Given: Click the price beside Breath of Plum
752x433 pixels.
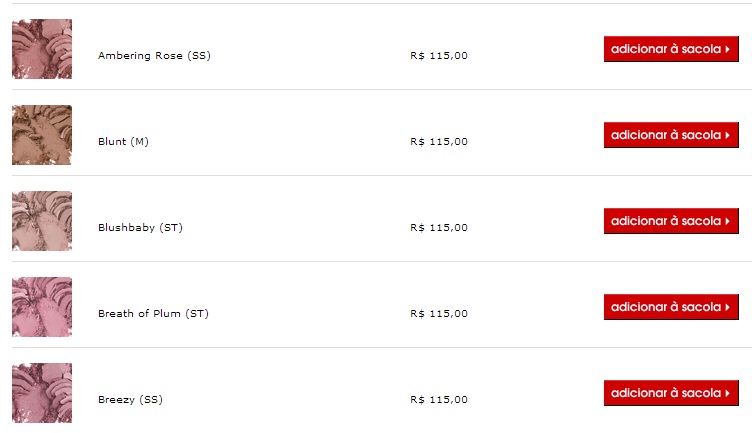Looking at the screenshot, I should click(x=438, y=314).
